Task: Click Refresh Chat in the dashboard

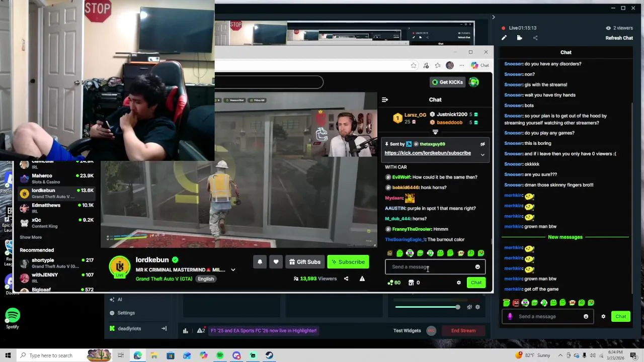Action: (619, 38)
